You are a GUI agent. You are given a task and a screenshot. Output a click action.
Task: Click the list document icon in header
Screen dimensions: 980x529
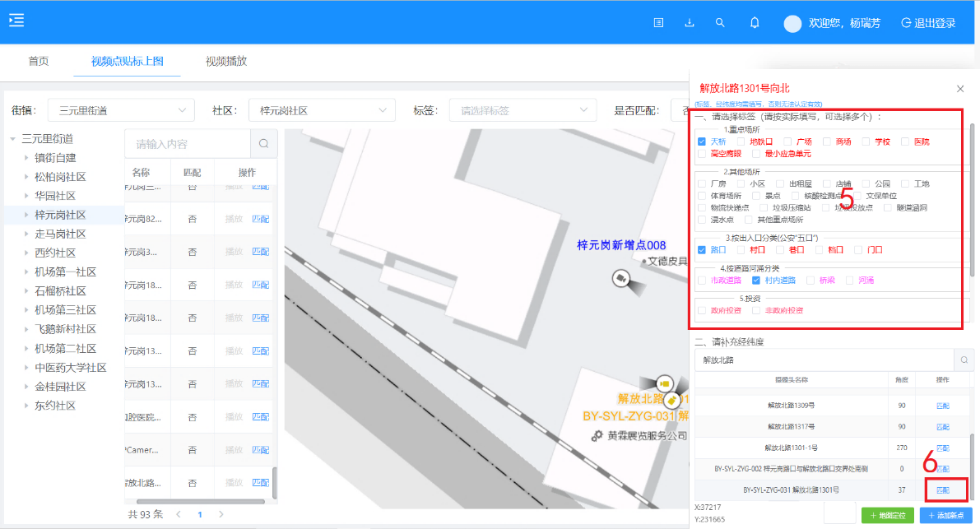tap(658, 22)
